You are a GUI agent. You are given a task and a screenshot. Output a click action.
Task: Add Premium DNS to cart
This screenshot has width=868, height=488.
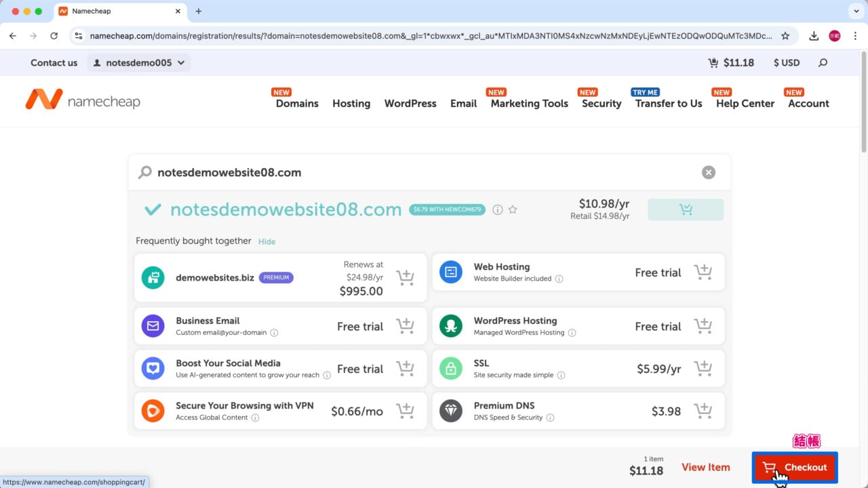(703, 411)
